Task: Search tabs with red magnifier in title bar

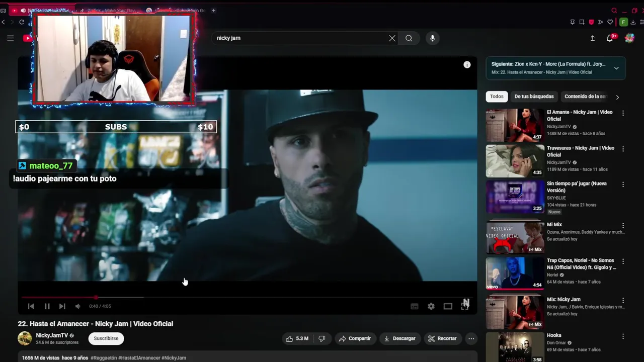Action: pyautogui.click(x=614, y=11)
